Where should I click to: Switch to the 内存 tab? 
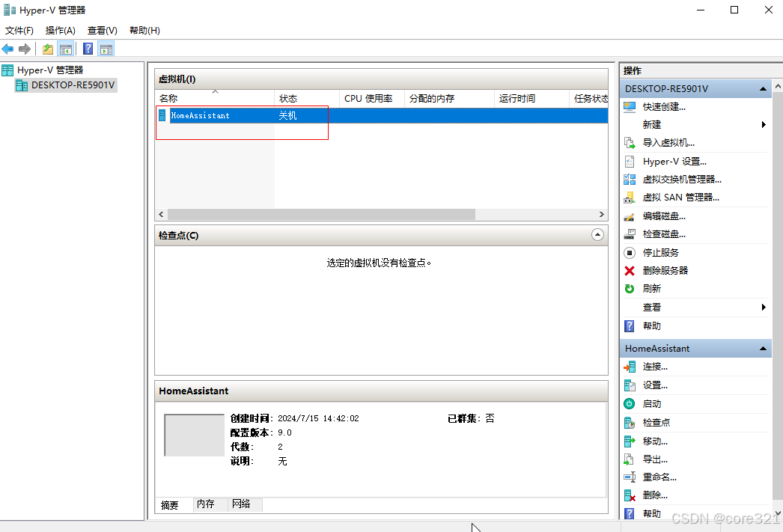(210, 504)
